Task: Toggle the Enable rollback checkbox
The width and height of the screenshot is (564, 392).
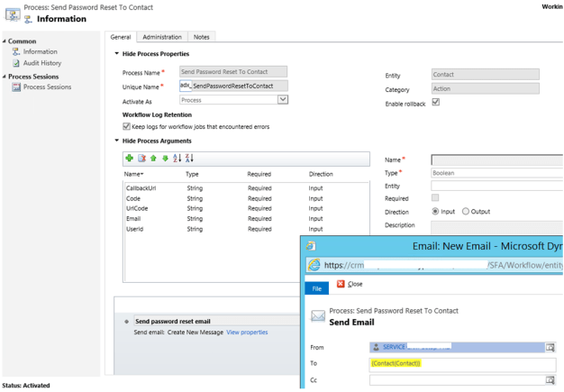Action: pos(435,103)
